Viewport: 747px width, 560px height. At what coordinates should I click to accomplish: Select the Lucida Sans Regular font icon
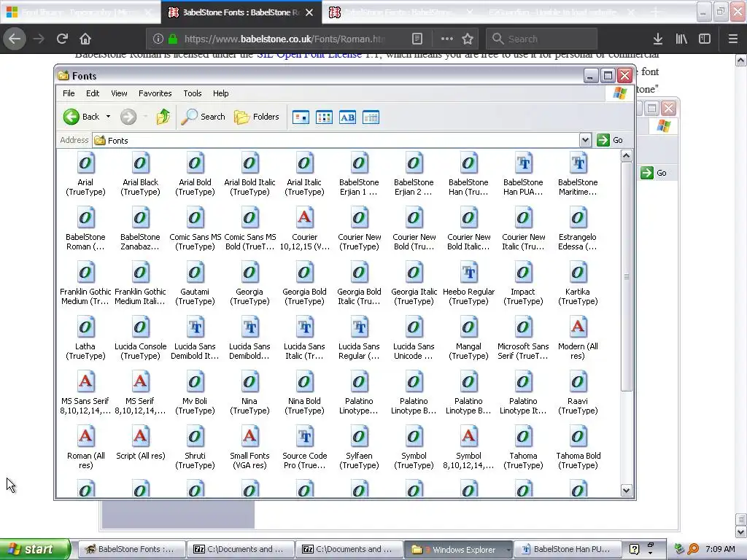[x=359, y=327]
